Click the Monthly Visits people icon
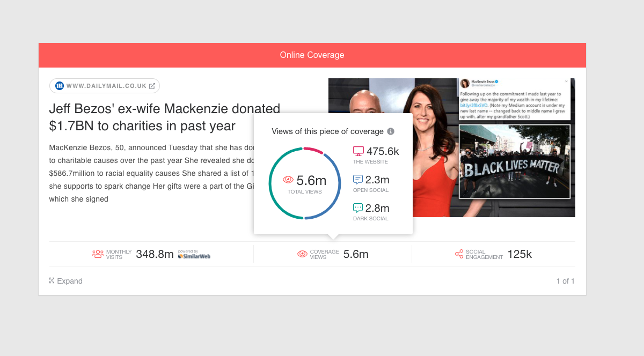The height and width of the screenshot is (356, 644). [x=98, y=254]
